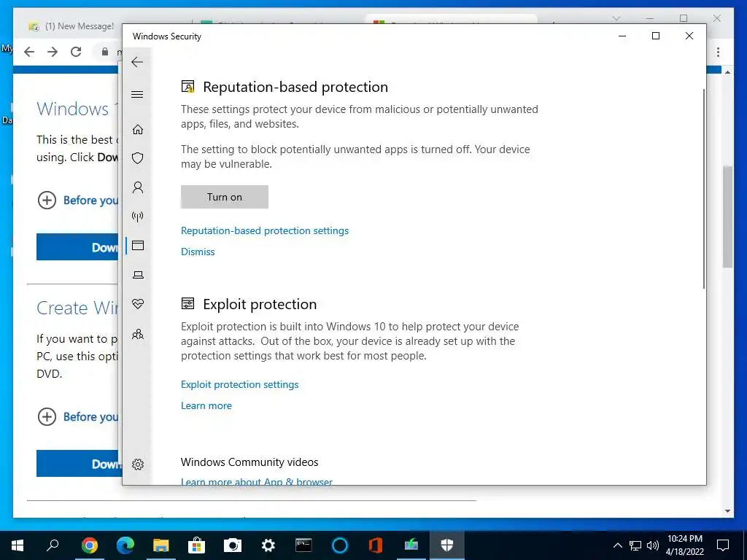Image resolution: width=747 pixels, height=560 pixels.
Task: Click browser forward arrow
Action: 53,52
